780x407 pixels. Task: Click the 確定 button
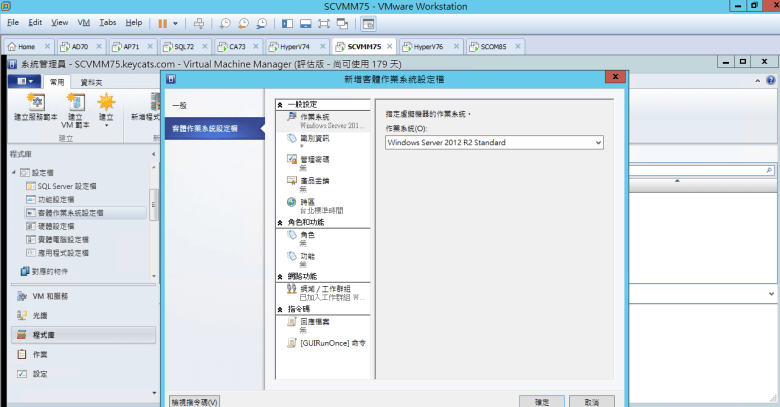541,401
